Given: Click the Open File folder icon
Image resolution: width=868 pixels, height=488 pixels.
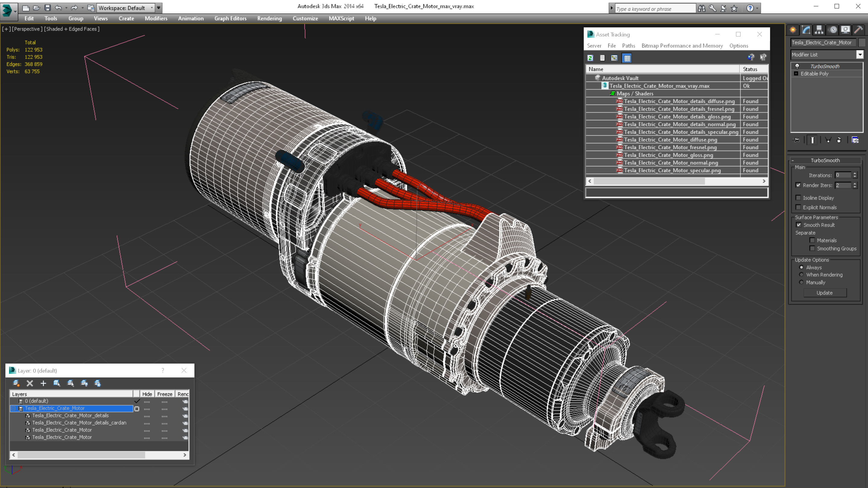Looking at the screenshot, I should point(36,8).
